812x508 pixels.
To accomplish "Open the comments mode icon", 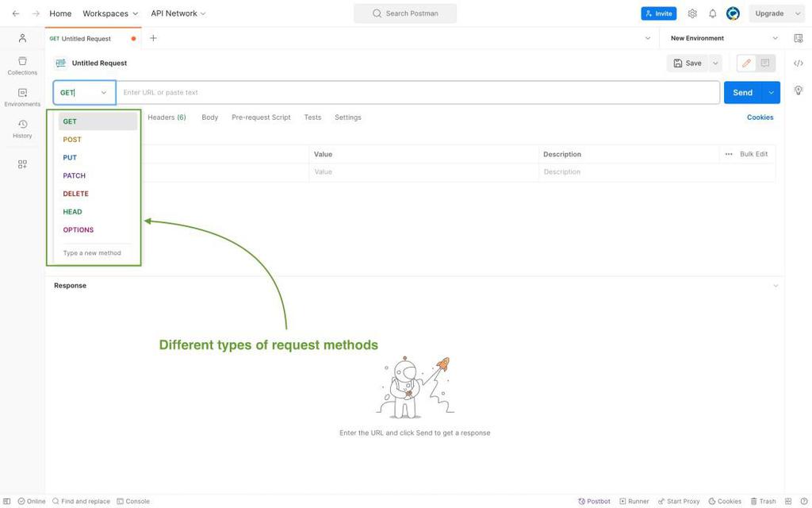I will [765, 63].
